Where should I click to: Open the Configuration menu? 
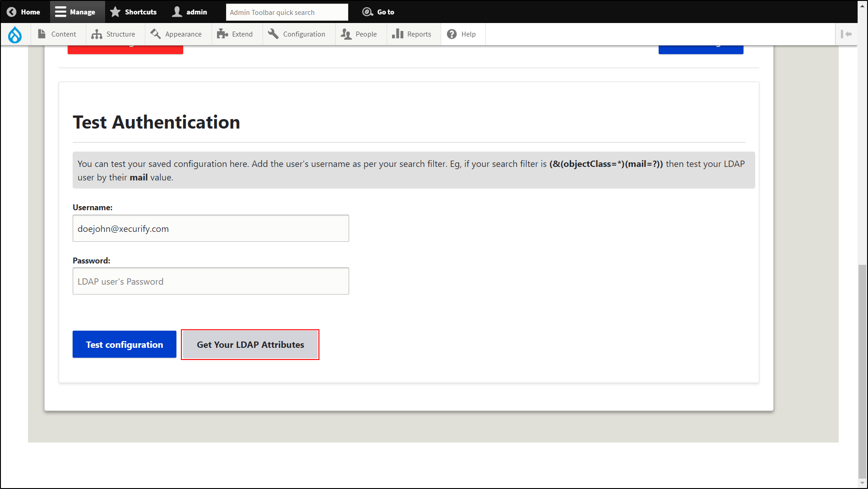[x=296, y=34]
